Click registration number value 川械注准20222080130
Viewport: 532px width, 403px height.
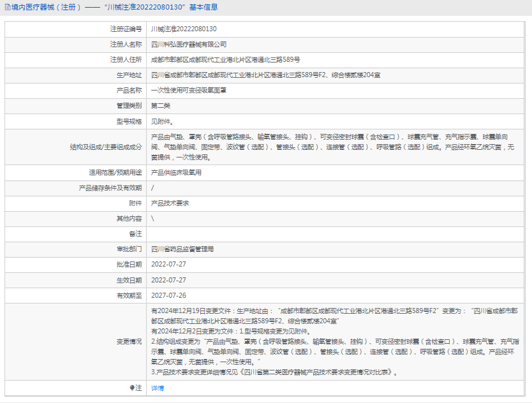pos(184,29)
